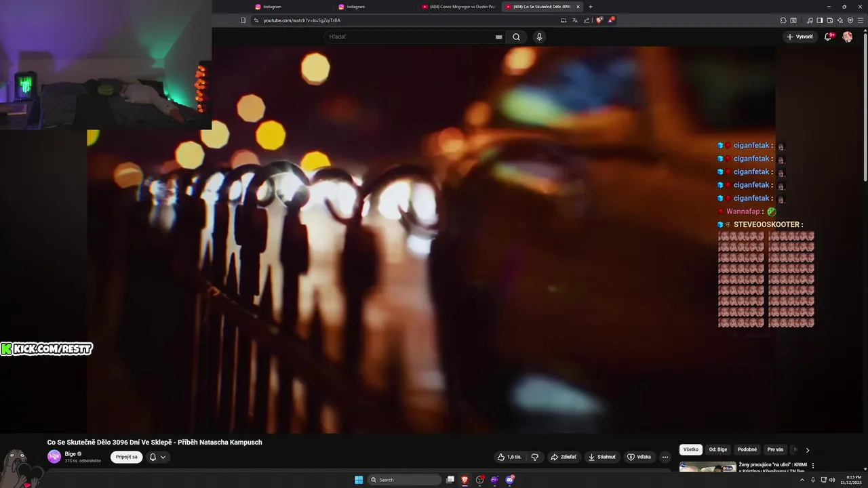This screenshot has width=868, height=488.
Task: Expand the channel notification bell dropdown
Action: pyautogui.click(x=157, y=457)
